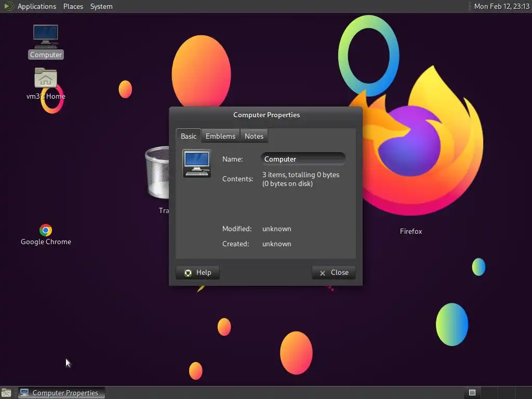Screen dimensions: 532x399
Task: Open the System menu
Action: click(101, 6)
